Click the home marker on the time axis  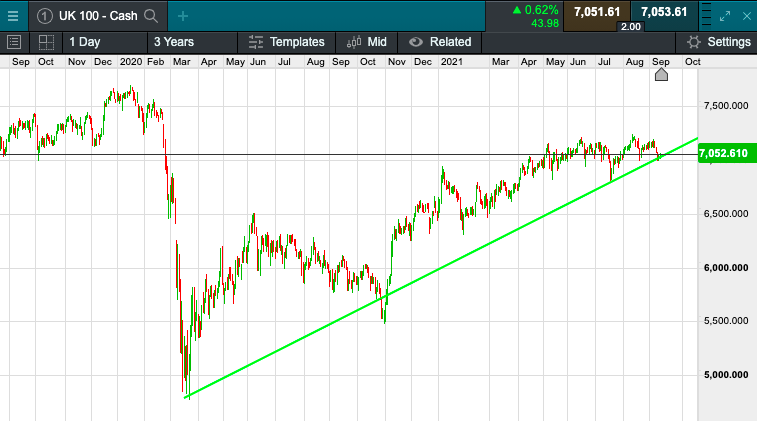661,75
